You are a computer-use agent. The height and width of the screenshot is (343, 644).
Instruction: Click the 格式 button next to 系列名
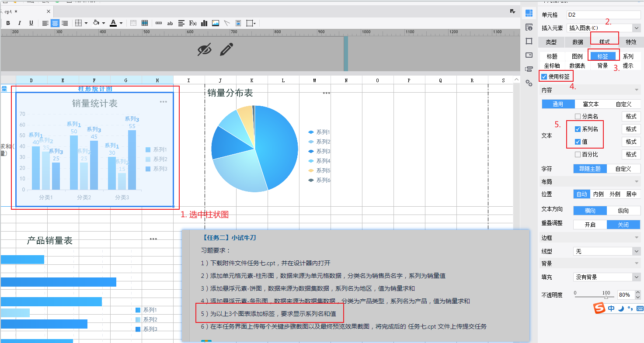coord(631,129)
